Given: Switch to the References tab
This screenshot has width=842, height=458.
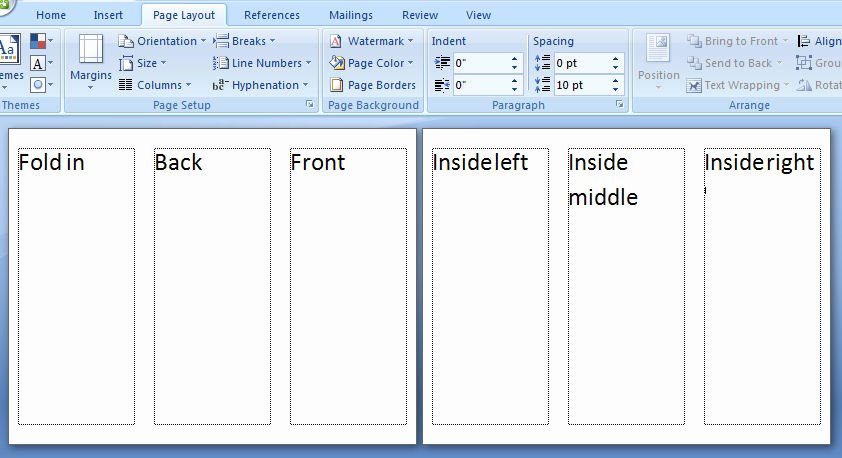Looking at the screenshot, I should (x=272, y=15).
